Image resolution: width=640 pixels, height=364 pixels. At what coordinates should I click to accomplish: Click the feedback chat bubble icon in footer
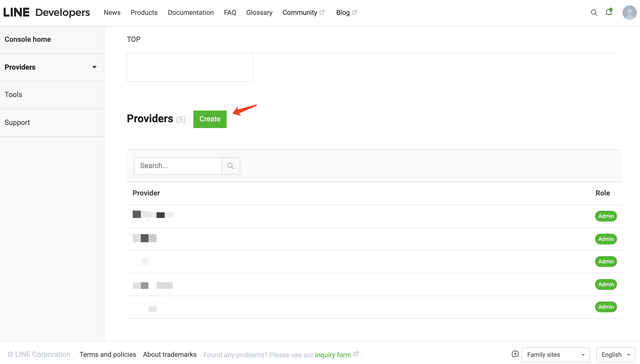coord(515,354)
